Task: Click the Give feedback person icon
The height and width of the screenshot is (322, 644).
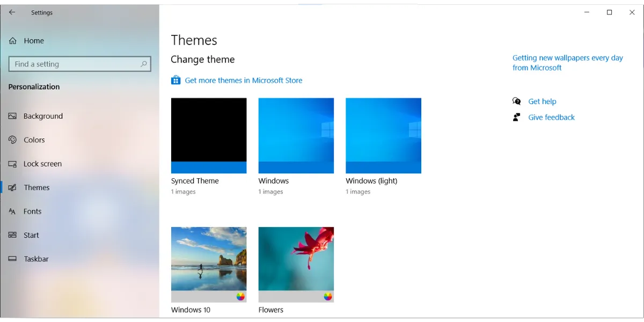Action: click(516, 117)
